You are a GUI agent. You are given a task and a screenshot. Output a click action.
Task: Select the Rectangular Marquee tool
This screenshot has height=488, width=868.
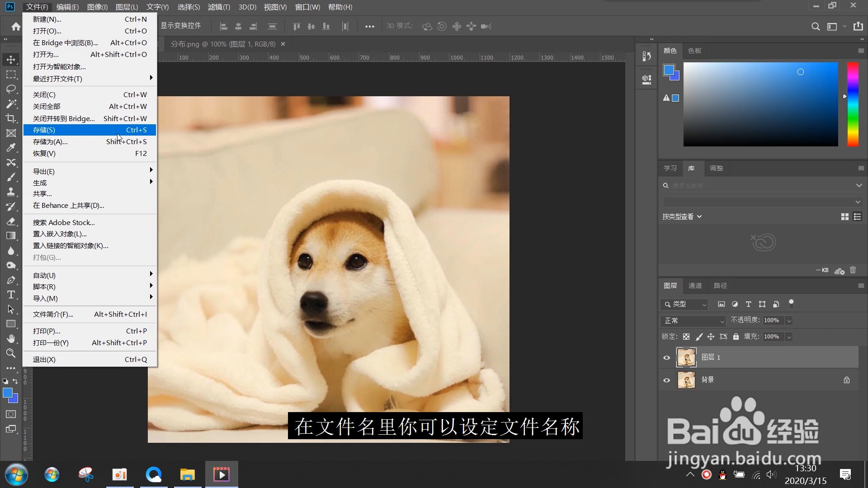point(11,75)
